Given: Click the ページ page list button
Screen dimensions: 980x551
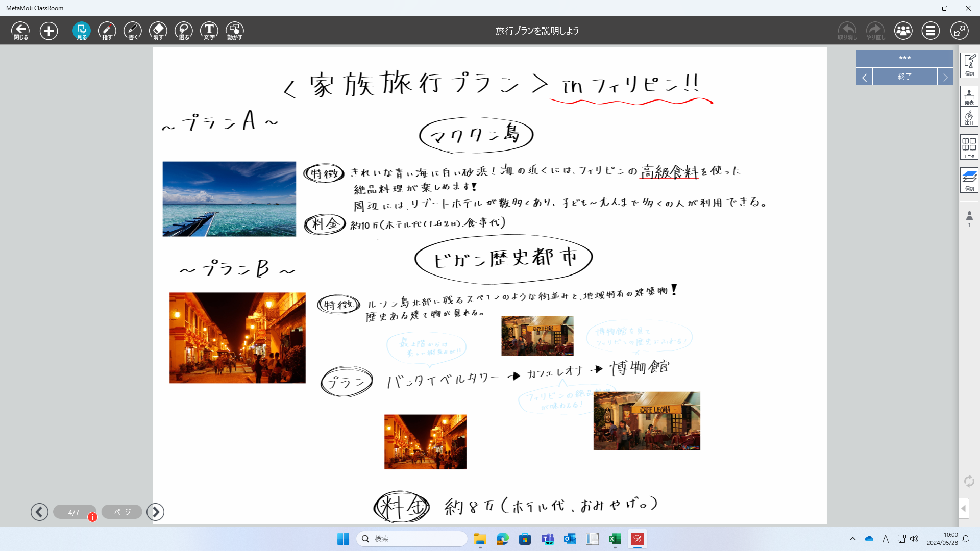Looking at the screenshot, I should [x=122, y=512].
